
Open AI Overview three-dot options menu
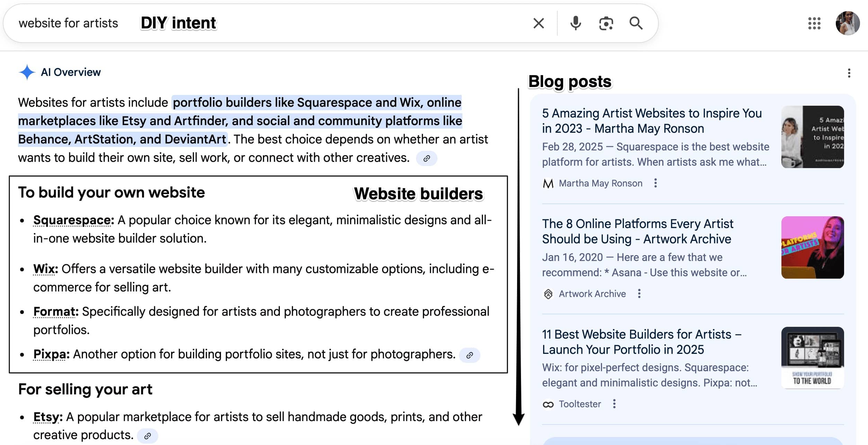coord(849,73)
